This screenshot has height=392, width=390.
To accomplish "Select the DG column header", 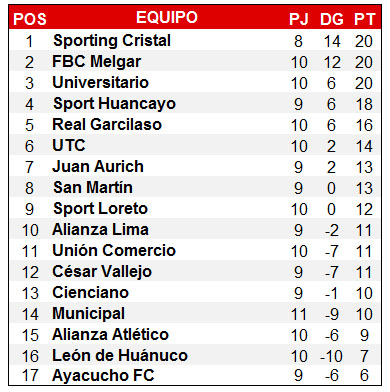I will 332,19.
